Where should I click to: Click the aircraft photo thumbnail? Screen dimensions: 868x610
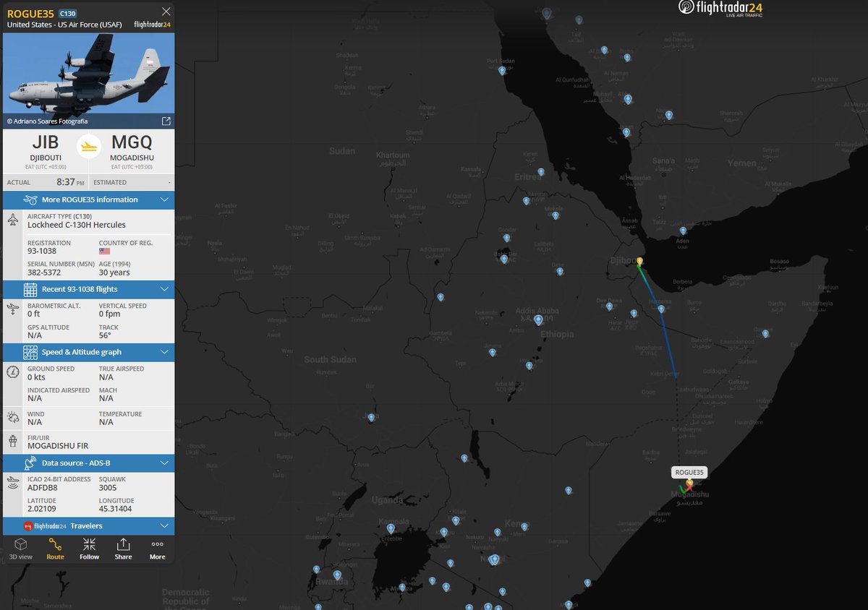[88, 74]
